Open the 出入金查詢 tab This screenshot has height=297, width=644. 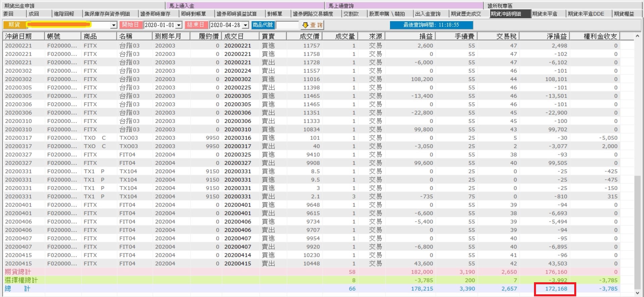431,14
